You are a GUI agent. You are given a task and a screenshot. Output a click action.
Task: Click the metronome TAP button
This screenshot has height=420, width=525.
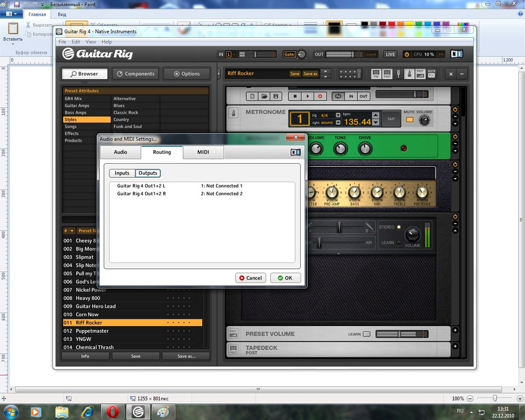[x=391, y=119]
